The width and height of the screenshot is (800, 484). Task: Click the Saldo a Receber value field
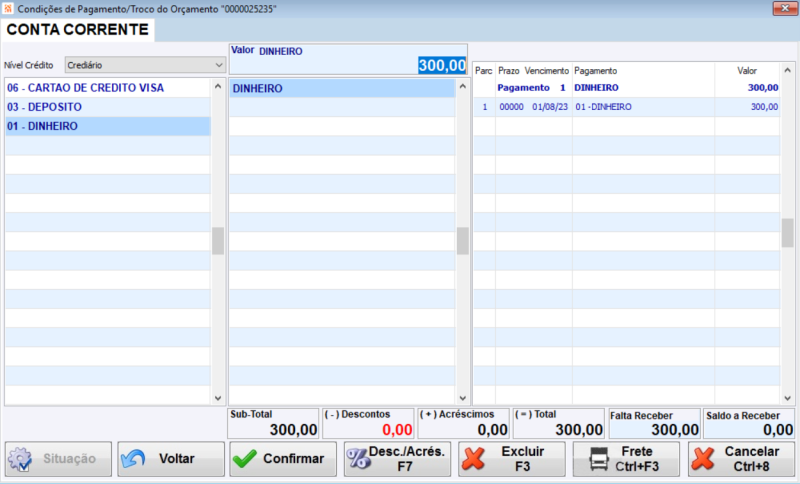coord(749,424)
